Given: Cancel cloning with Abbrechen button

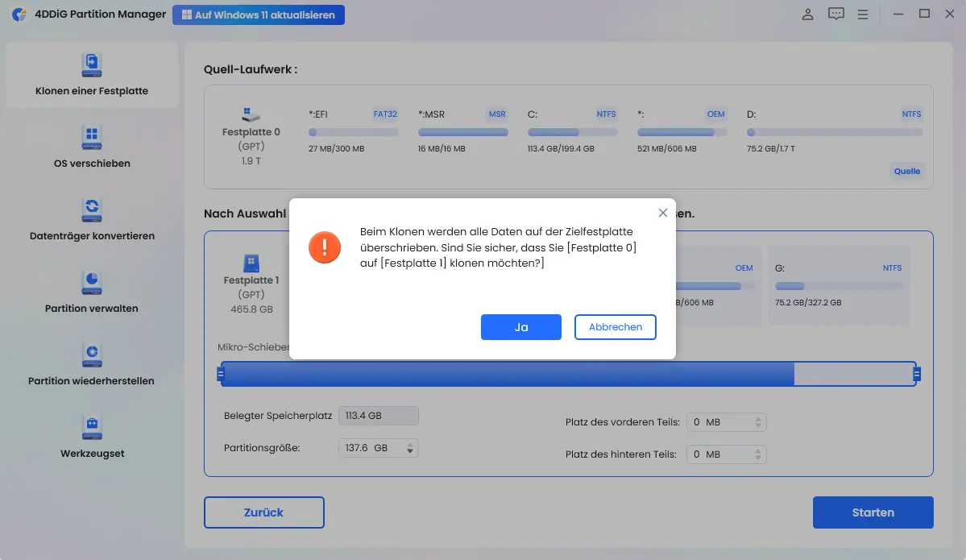Looking at the screenshot, I should [x=615, y=327].
